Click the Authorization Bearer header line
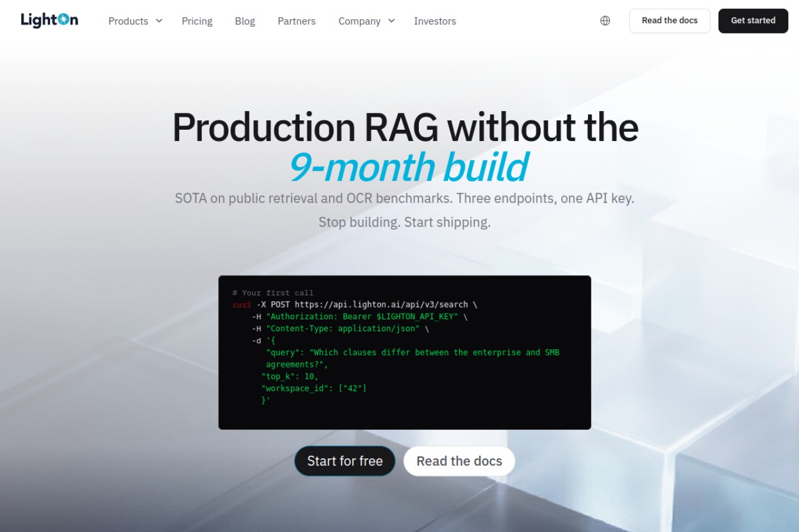 tap(360, 316)
